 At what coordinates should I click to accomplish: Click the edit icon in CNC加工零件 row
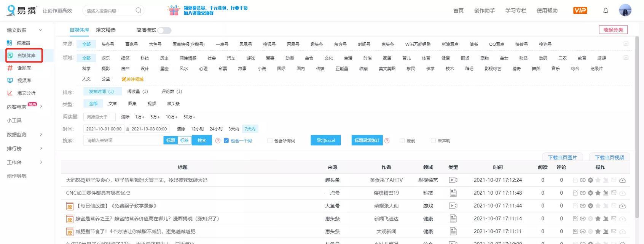click(575, 193)
